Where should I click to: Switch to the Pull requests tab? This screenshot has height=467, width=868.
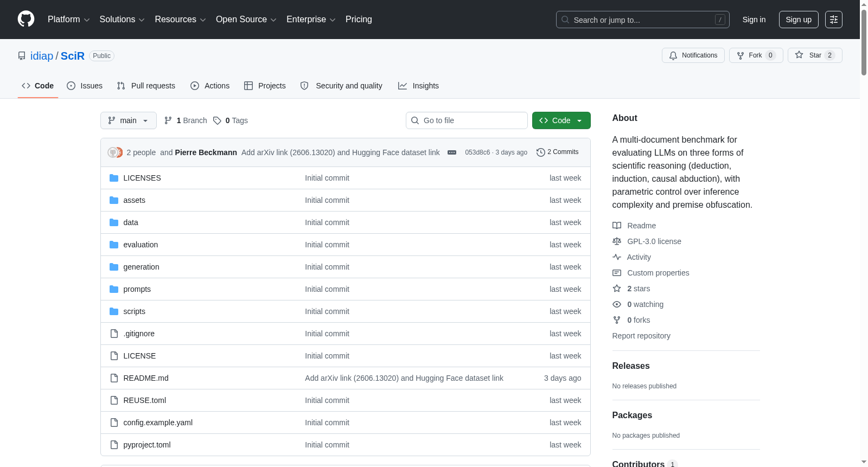tap(146, 86)
